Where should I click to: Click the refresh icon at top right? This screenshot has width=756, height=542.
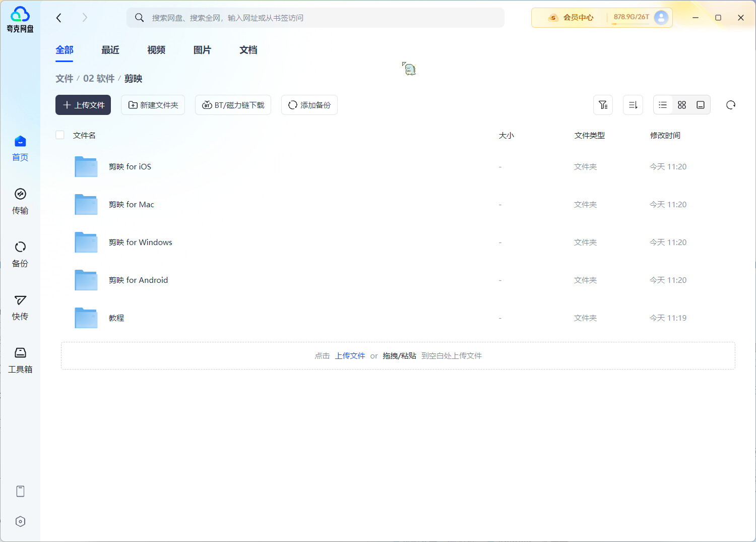[730, 105]
